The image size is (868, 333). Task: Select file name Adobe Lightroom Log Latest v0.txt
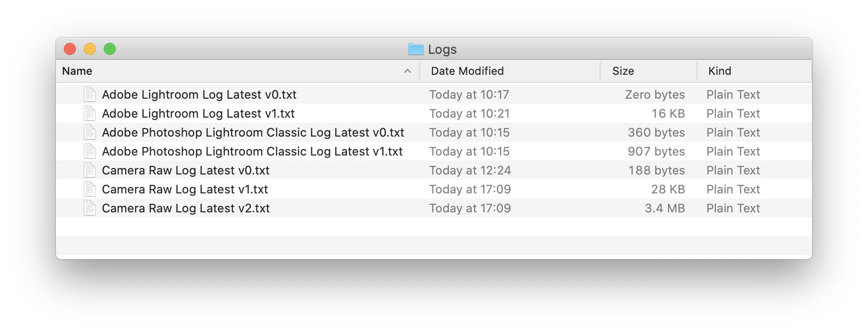pos(199,95)
